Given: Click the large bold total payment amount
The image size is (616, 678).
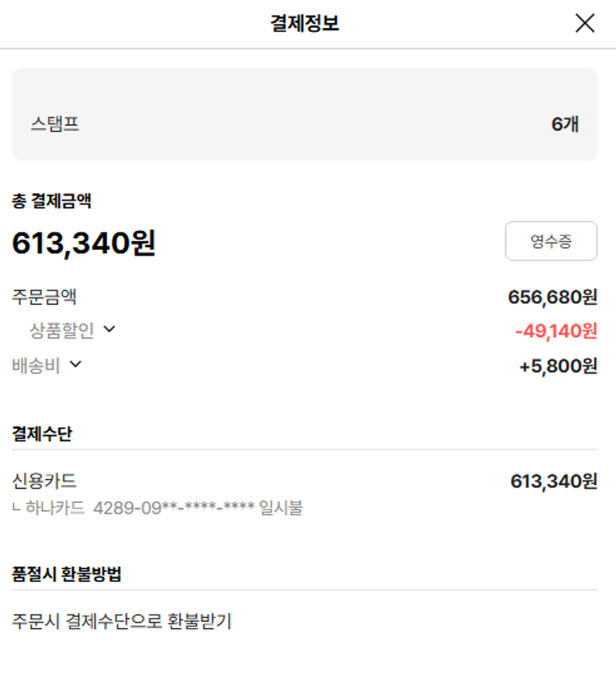Looking at the screenshot, I should [x=84, y=242].
